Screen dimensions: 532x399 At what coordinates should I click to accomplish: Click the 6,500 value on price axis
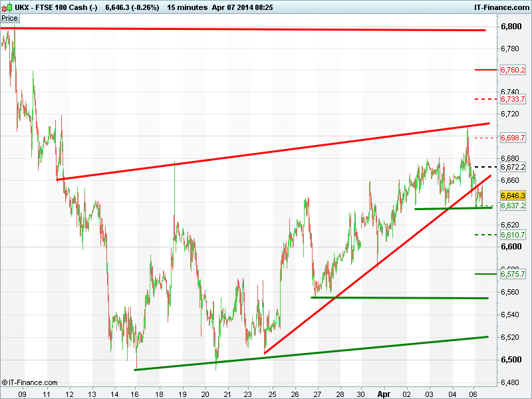[511, 360]
